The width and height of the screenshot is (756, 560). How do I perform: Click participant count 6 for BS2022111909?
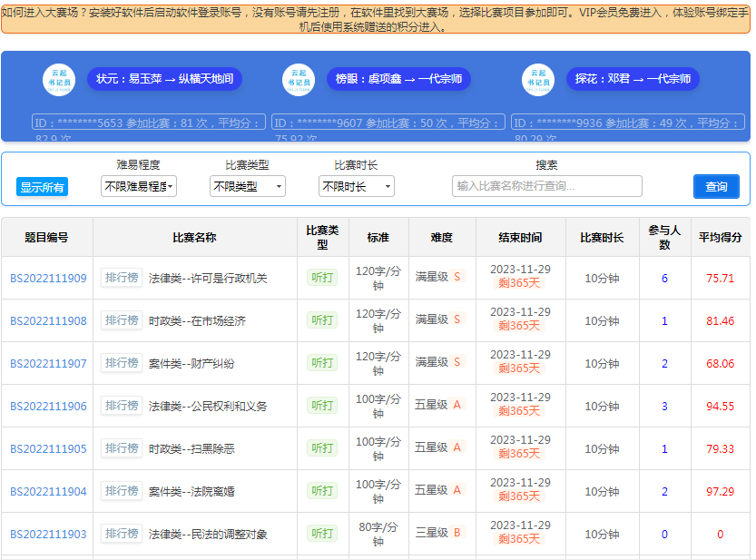coord(665,279)
